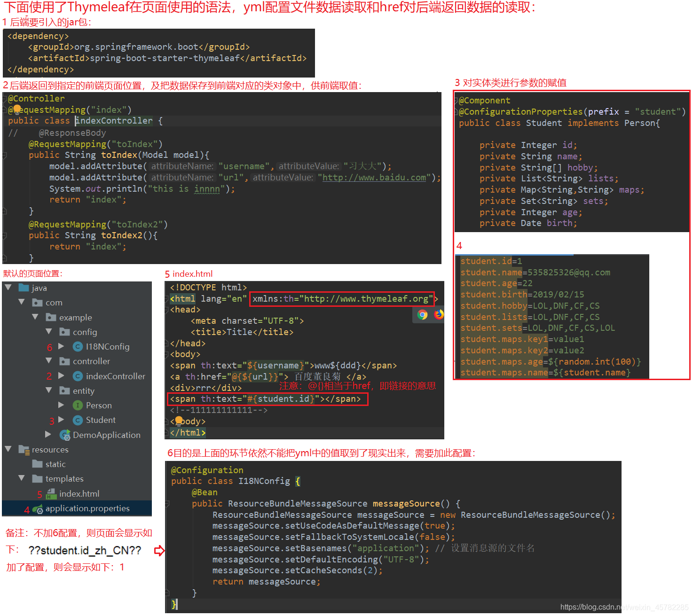Viewport: 693px width, 616px height.
Task: Click the lightbulb icon beside body tag
Action: pyautogui.click(x=179, y=421)
